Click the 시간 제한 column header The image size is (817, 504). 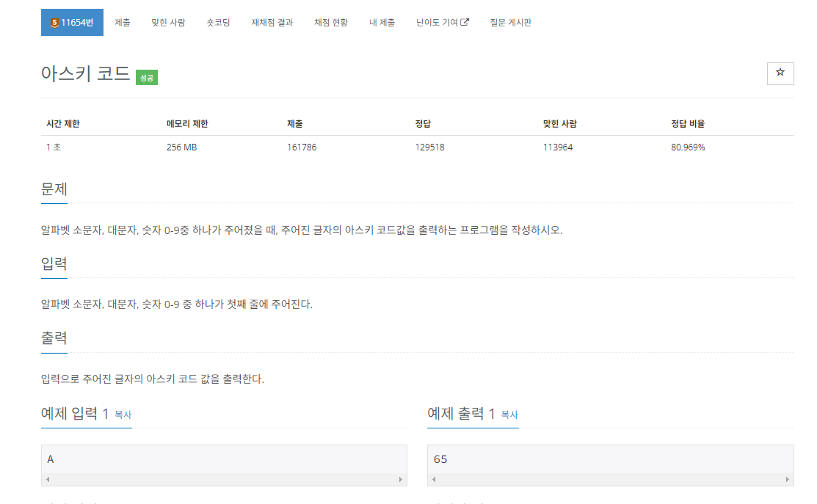click(x=63, y=124)
